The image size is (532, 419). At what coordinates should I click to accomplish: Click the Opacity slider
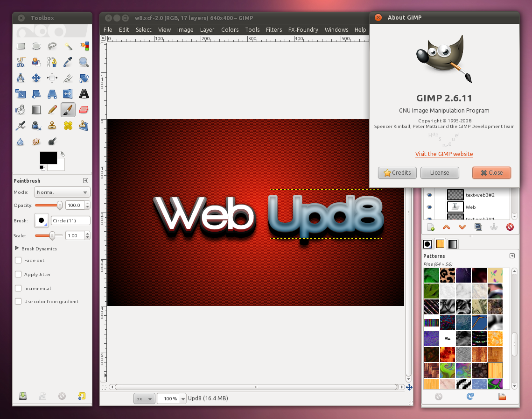coord(49,205)
